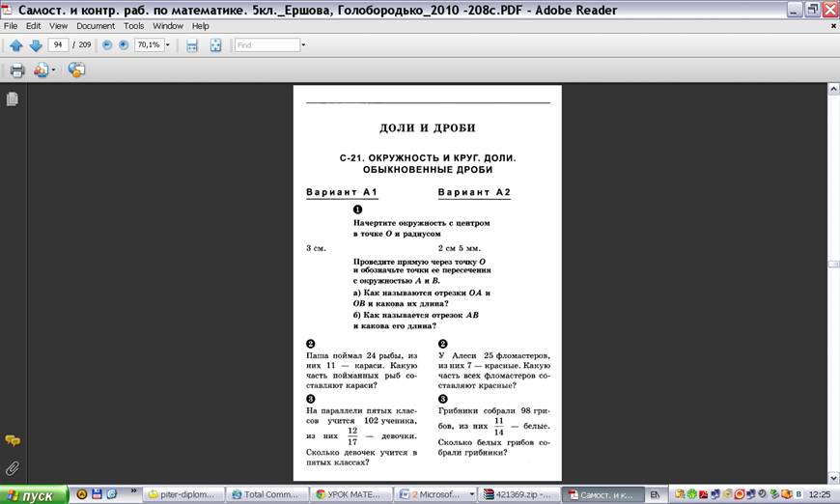The image size is (840, 504).
Task: Launch save floppy icon in quick launch
Action: (x=97, y=494)
